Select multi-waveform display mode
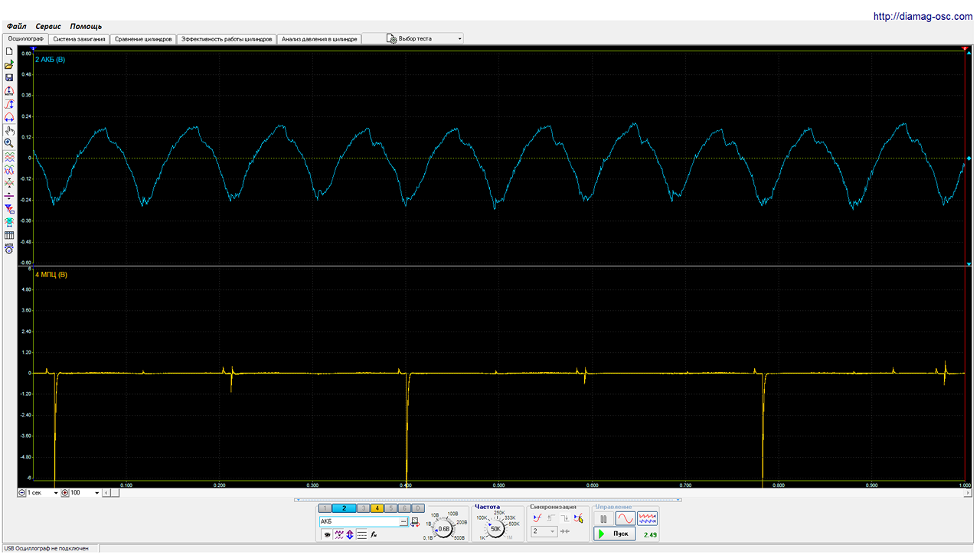This screenshot has height=555, width=980. coord(647,518)
